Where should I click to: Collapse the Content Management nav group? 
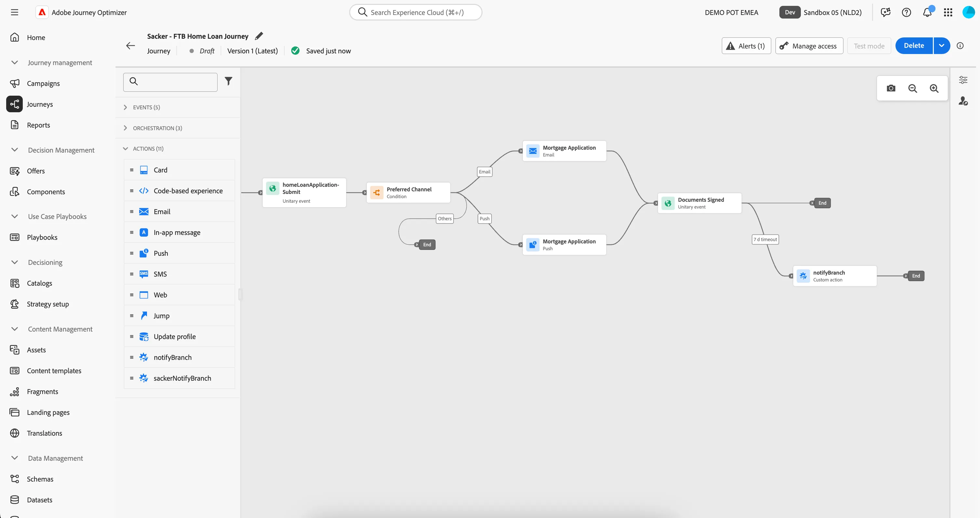(15, 329)
